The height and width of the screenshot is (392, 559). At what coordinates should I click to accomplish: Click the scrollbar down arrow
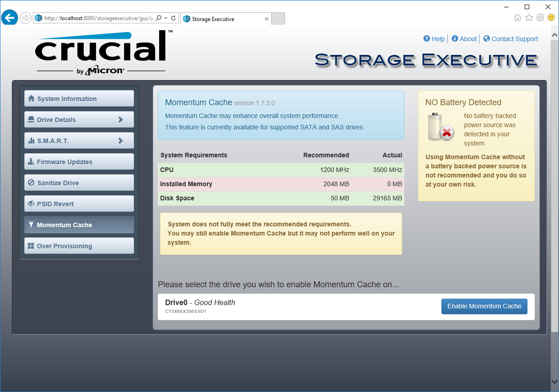pos(555,382)
